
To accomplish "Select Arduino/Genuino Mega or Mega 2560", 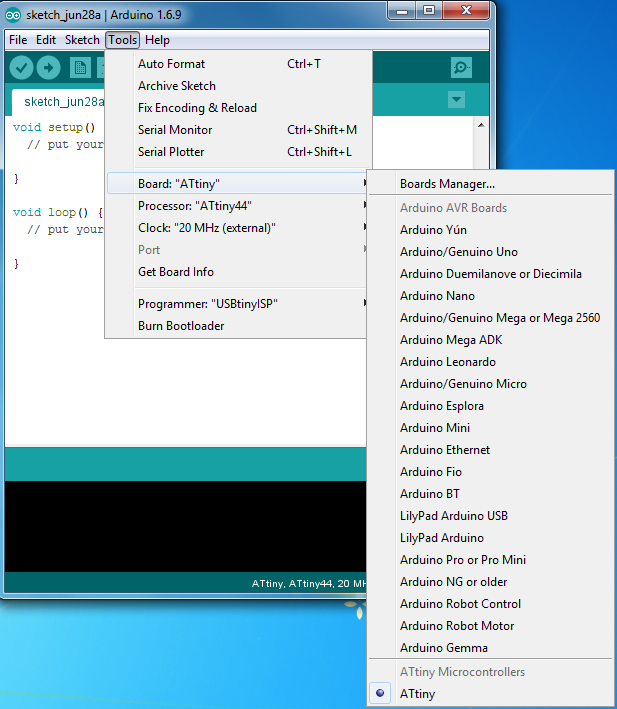I will click(490, 318).
